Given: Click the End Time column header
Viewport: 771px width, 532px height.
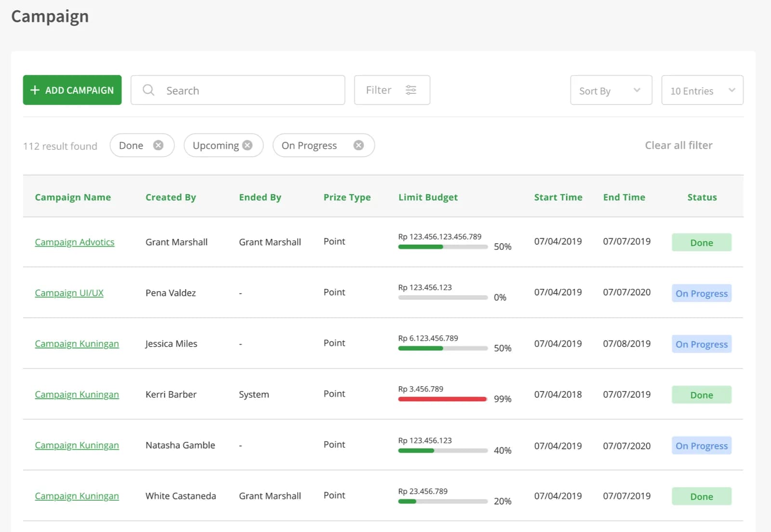Looking at the screenshot, I should point(624,197).
